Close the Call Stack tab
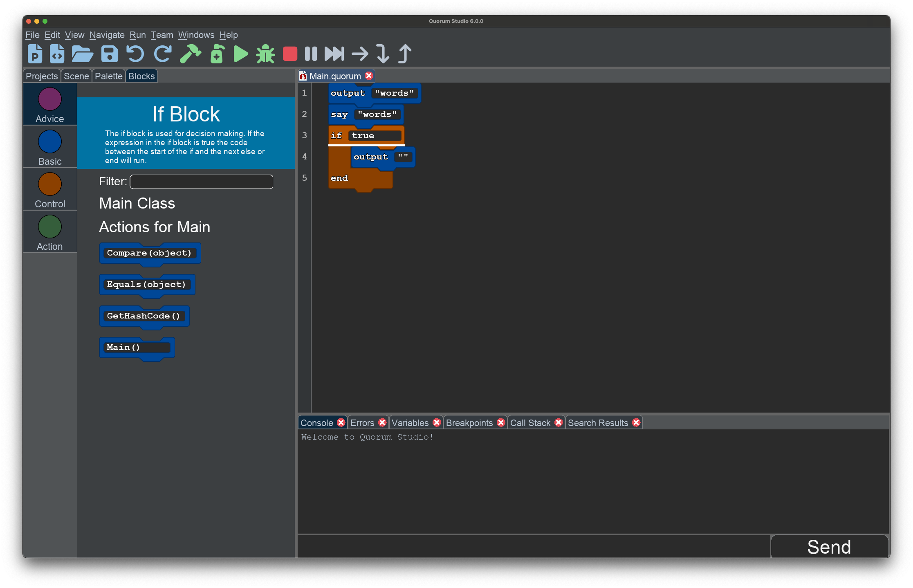The height and width of the screenshot is (588, 913). [x=559, y=422]
